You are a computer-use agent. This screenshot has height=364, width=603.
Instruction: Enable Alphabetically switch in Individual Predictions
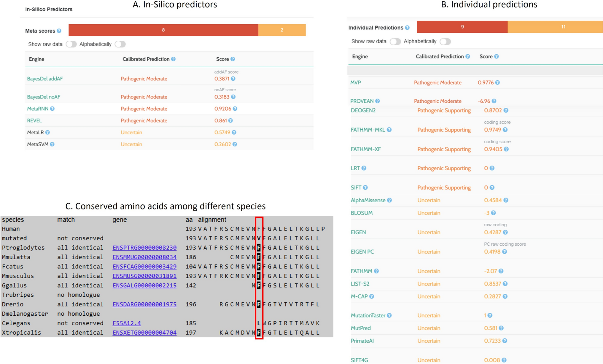pyautogui.click(x=445, y=42)
